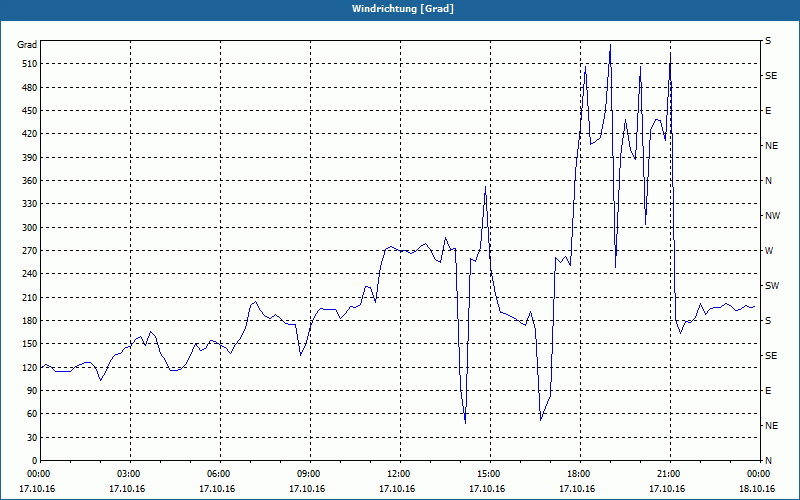800x500 pixels.
Task: Select the 510 y-axis value
Action: coord(30,64)
